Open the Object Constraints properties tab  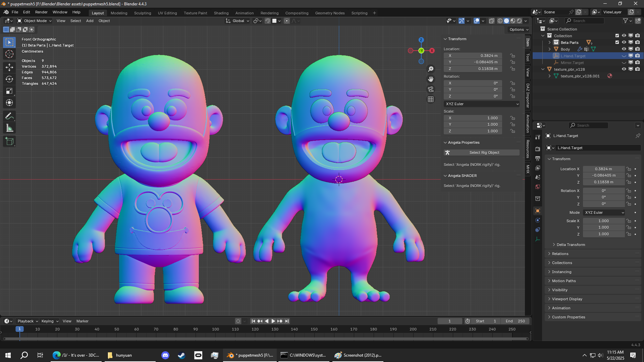point(538,230)
